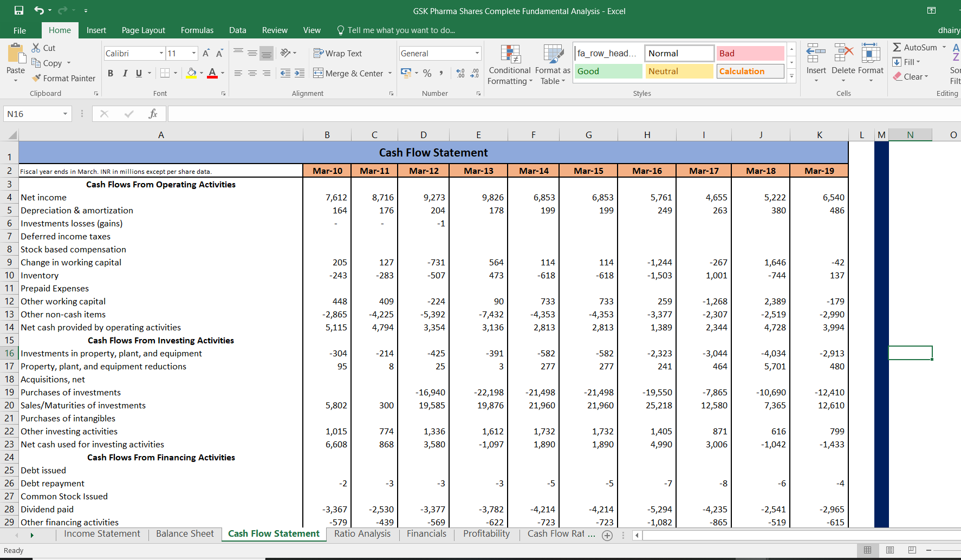The height and width of the screenshot is (560, 961).
Task: Click the Format Painter brush icon
Action: [x=36, y=78]
